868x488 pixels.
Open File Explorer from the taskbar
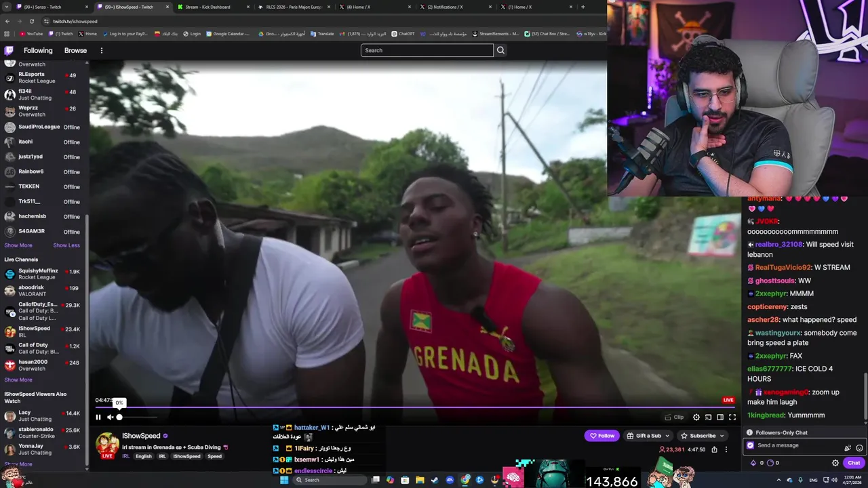point(420,480)
